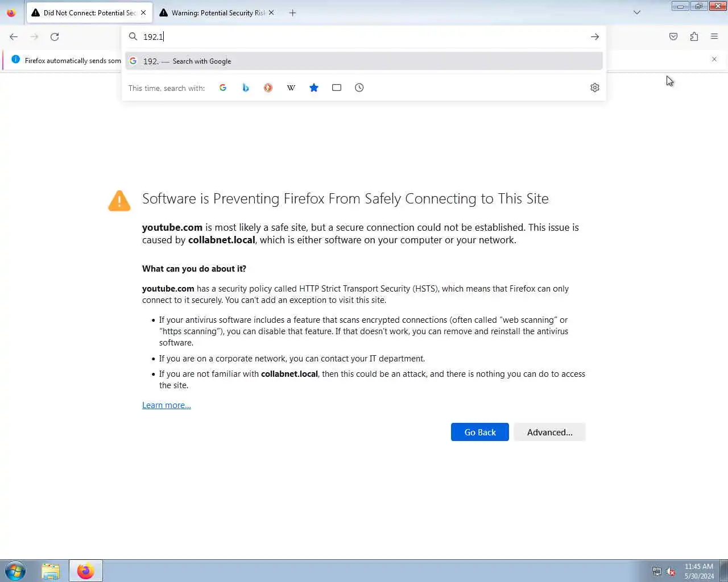Click the Go arrow in address bar

click(595, 36)
